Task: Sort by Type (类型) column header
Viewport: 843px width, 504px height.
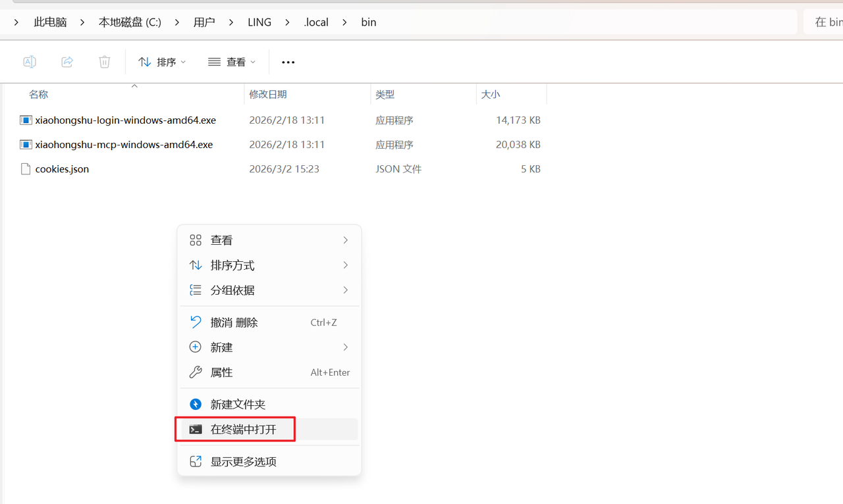Action: (x=423, y=95)
